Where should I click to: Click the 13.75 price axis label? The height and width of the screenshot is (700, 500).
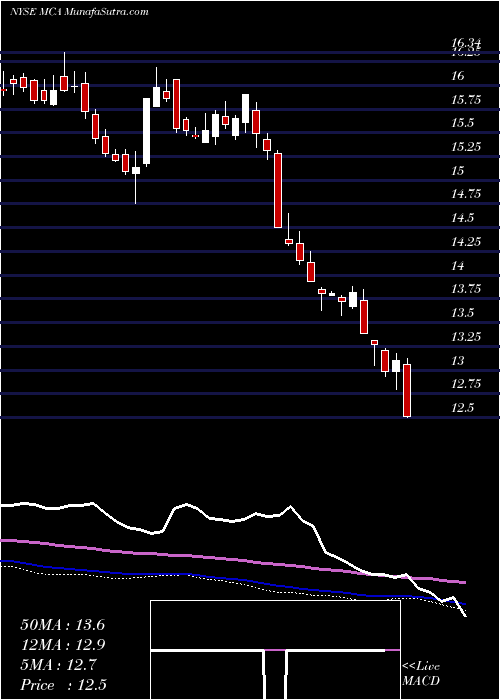tap(466, 289)
